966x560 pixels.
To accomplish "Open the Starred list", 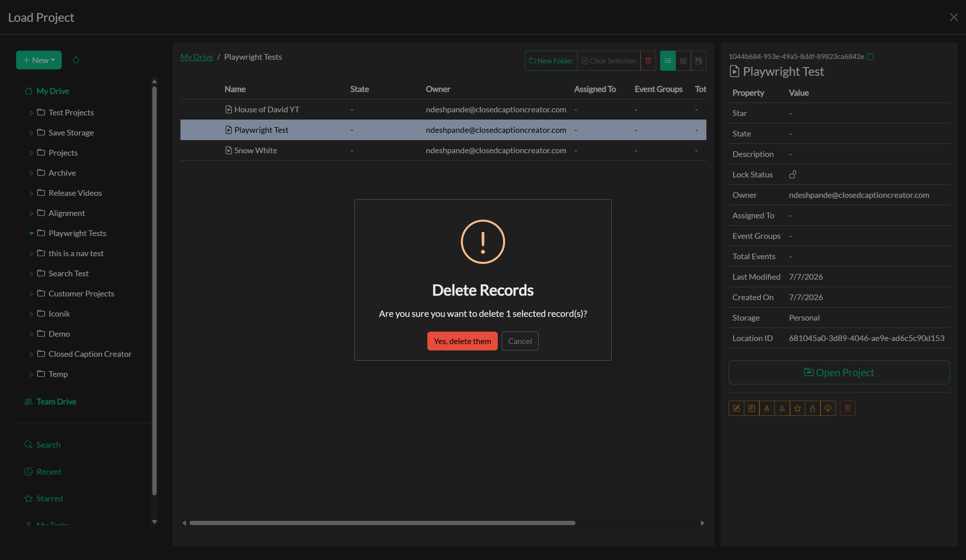I will pyautogui.click(x=44, y=498).
